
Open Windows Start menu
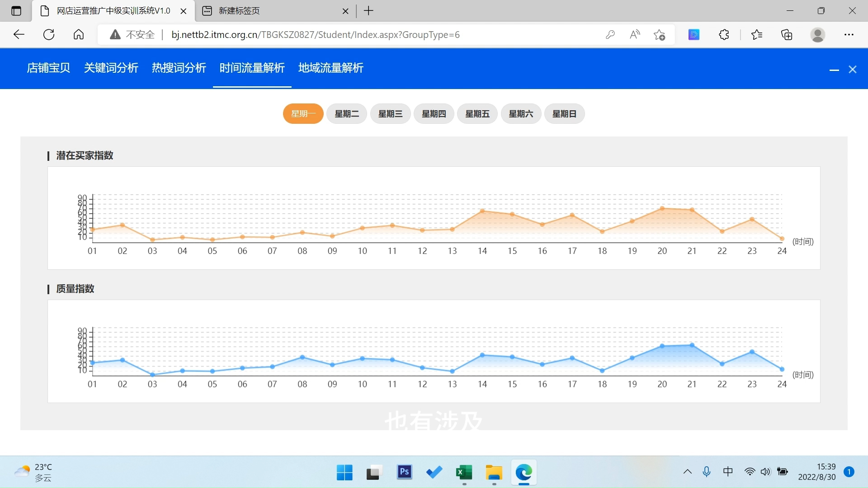[344, 473]
